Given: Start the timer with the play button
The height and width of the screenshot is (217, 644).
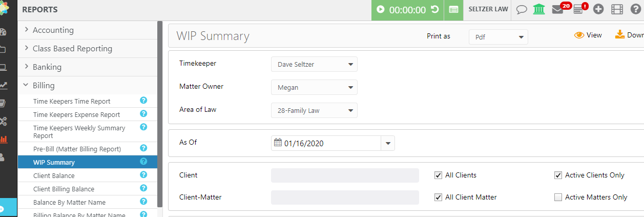Looking at the screenshot, I should tap(380, 10).
